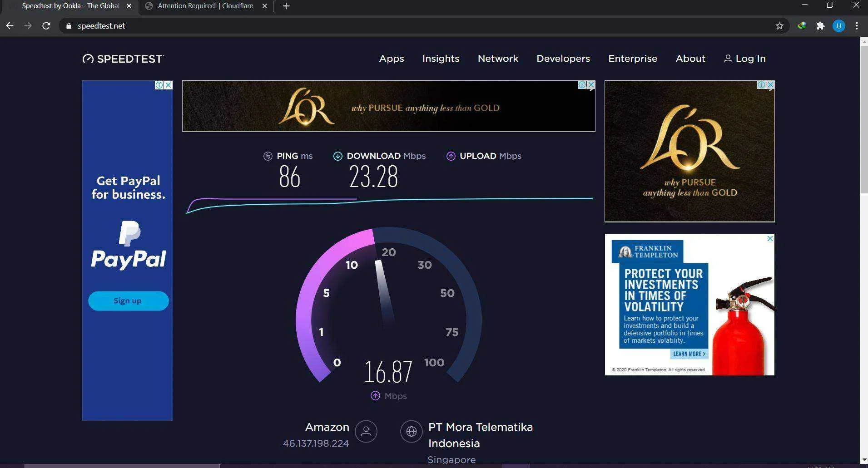The image size is (868, 468).
Task: Click the current upload speed 16.87
Action: tap(388, 372)
